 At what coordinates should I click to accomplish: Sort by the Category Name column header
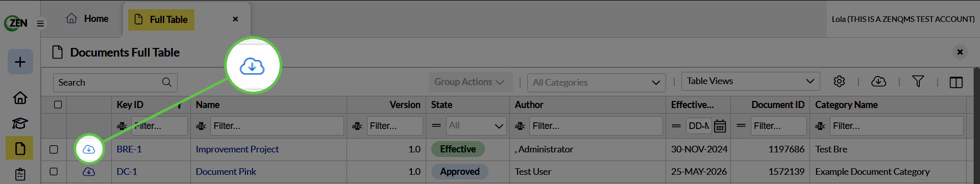tap(846, 104)
